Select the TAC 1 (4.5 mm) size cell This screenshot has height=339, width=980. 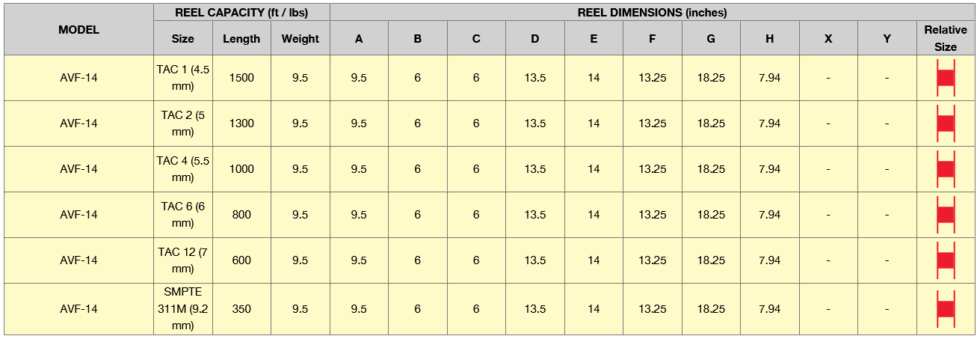coord(182,78)
